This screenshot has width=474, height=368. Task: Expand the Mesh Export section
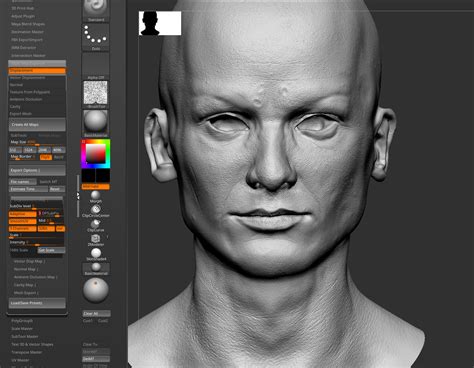tap(26, 293)
